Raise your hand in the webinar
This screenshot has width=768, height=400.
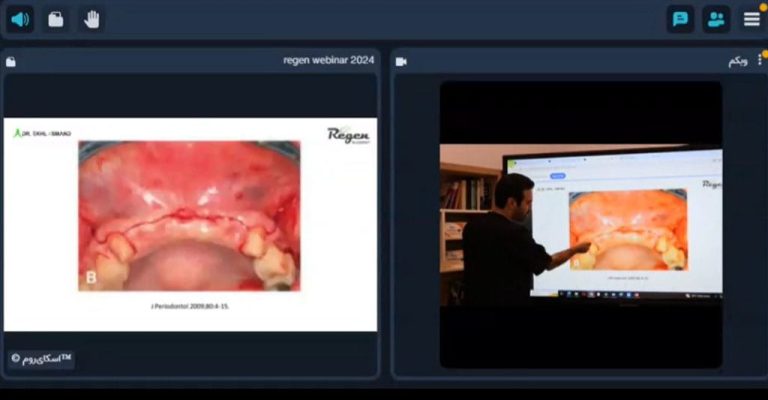(92, 19)
